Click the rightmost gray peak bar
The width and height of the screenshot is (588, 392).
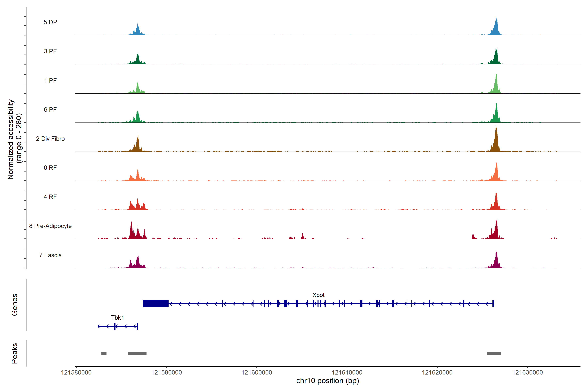tap(494, 353)
